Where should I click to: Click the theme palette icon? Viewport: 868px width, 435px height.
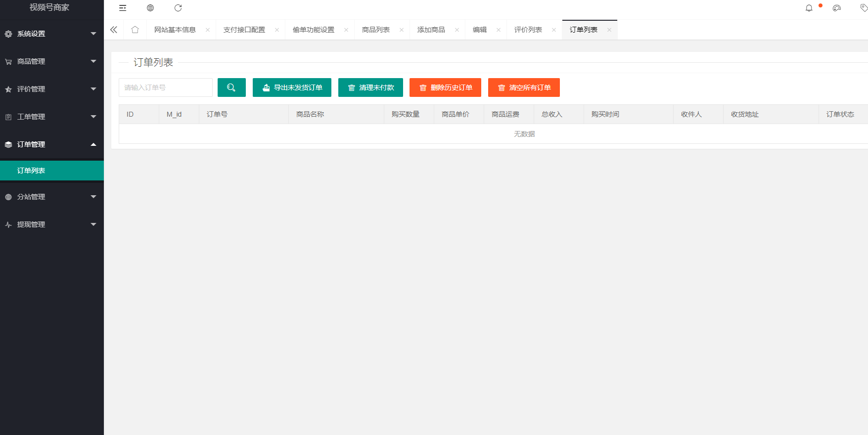pos(837,8)
